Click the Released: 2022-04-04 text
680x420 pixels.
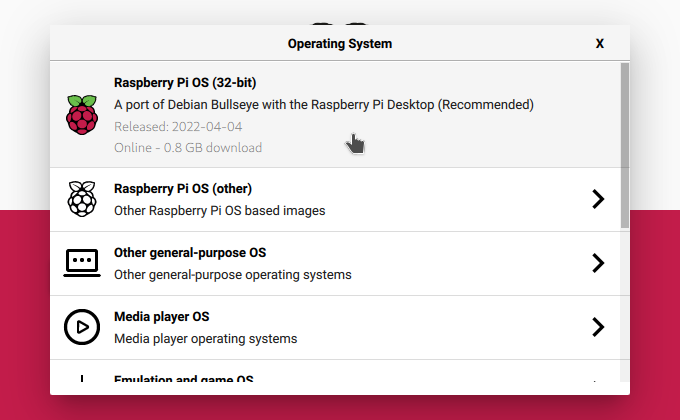point(178,127)
